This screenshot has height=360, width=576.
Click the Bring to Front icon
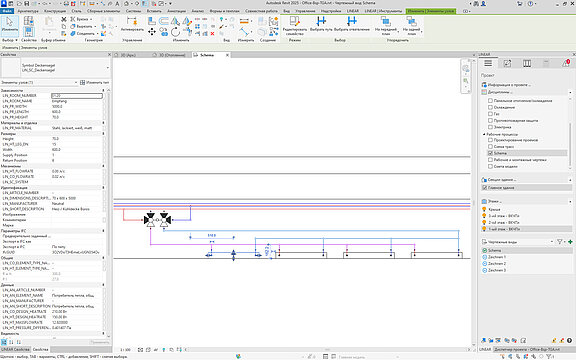(x=386, y=25)
